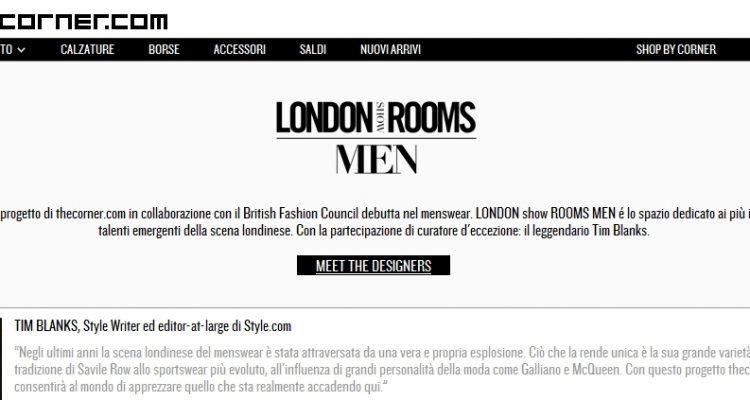The image size is (750, 400).
Task: Go to the ACCESSORI section
Action: tap(240, 49)
